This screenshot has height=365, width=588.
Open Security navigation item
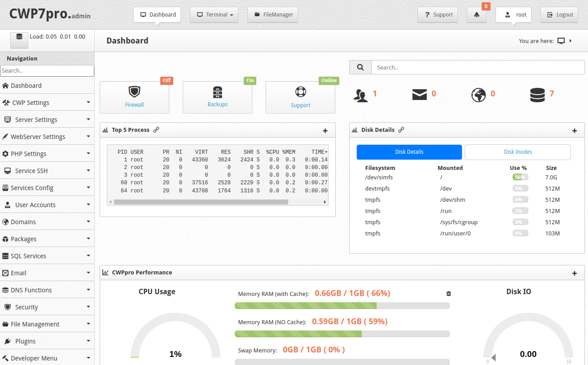[47, 307]
